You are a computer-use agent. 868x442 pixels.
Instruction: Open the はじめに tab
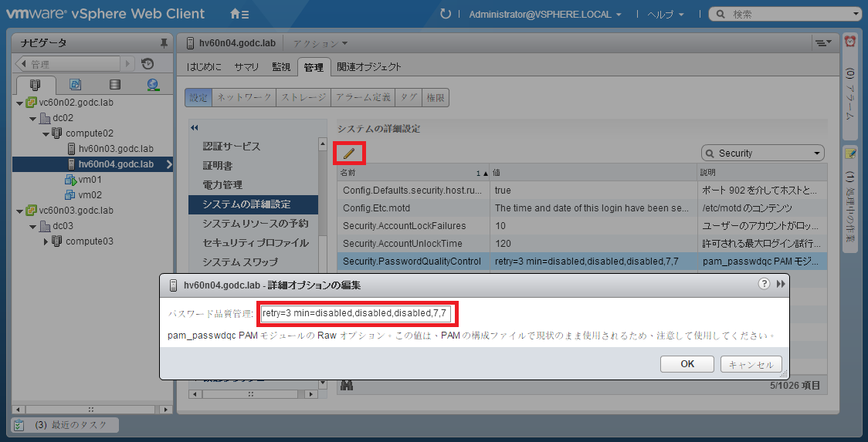click(205, 67)
